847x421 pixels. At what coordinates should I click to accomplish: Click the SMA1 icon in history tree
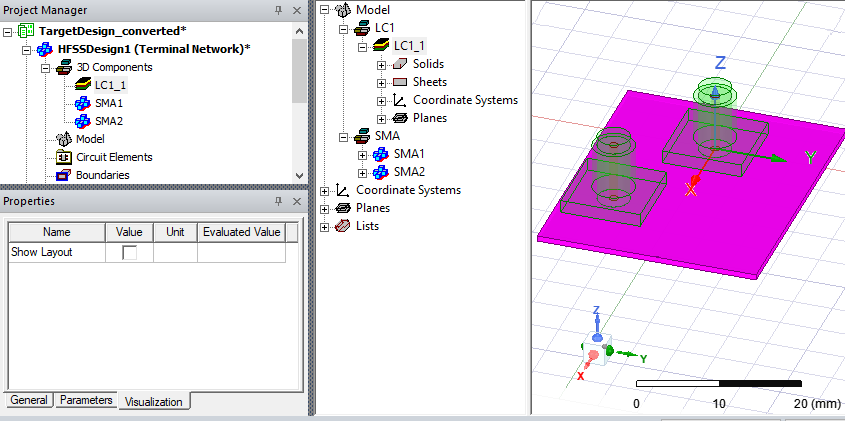coord(381,154)
